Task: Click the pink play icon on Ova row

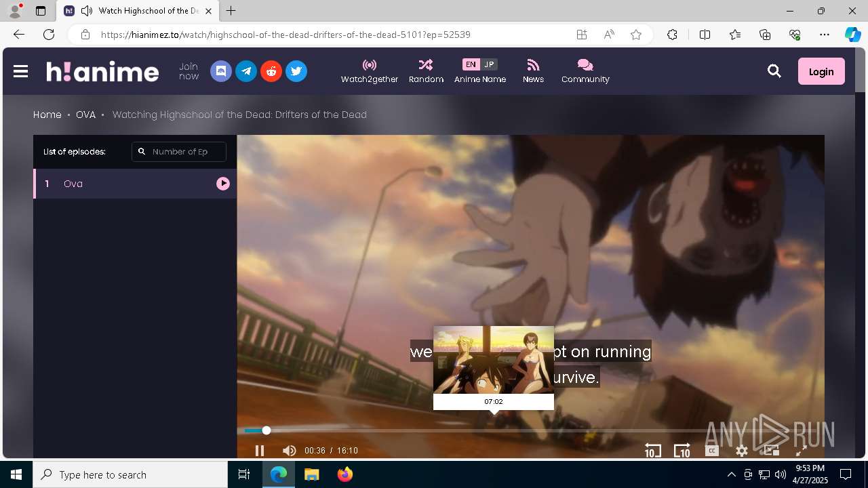Action: pos(223,184)
